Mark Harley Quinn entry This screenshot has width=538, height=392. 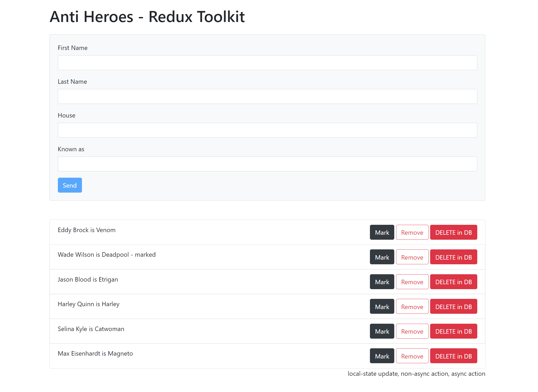(382, 306)
